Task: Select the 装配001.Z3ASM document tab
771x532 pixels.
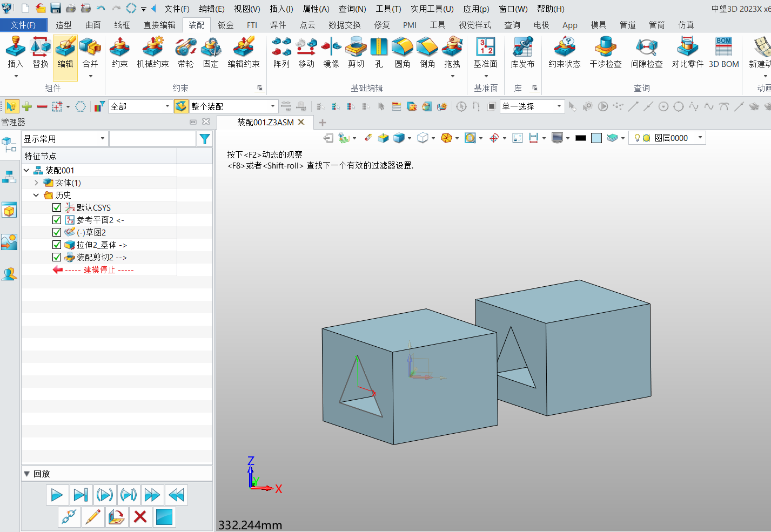Action: [x=265, y=123]
